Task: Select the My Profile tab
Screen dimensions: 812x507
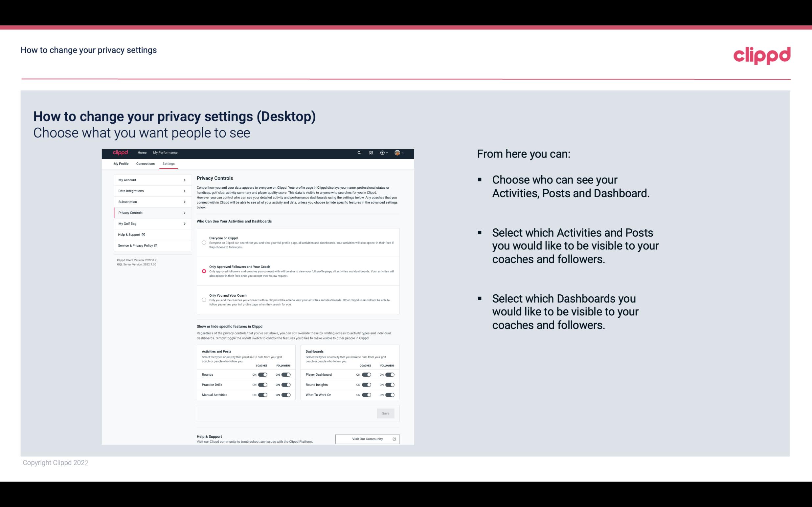Action: pyautogui.click(x=122, y=163)
